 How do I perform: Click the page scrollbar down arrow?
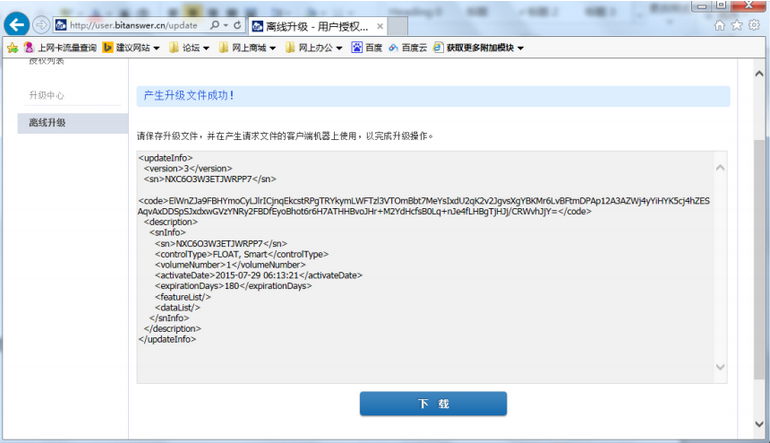point(759,424)
